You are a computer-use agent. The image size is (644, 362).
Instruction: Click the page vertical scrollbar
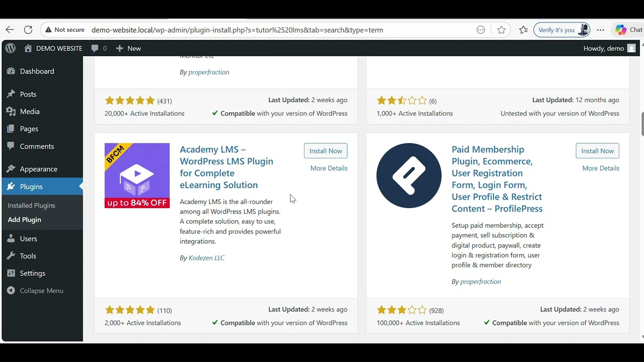click(x=642, y=125)
